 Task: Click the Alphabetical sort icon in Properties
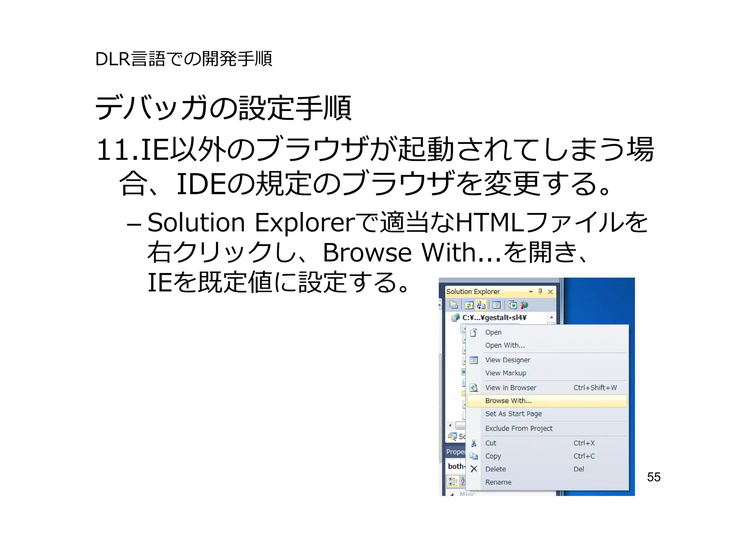click(463, 481)
